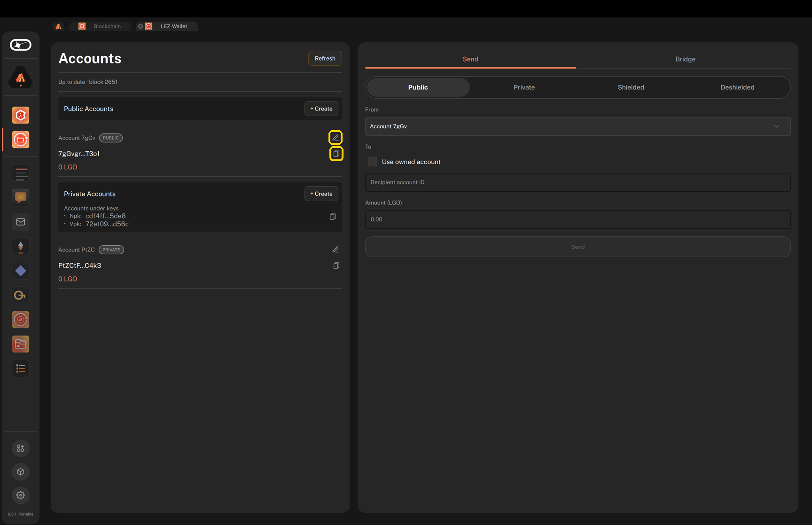Open the file folder app in sidebar

[x=21, y=344]
